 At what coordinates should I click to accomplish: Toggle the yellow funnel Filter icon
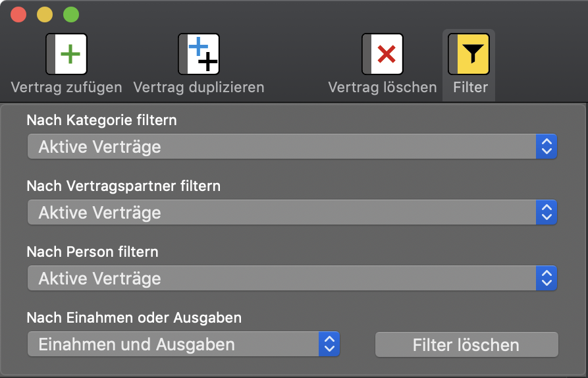coord(469,54)
